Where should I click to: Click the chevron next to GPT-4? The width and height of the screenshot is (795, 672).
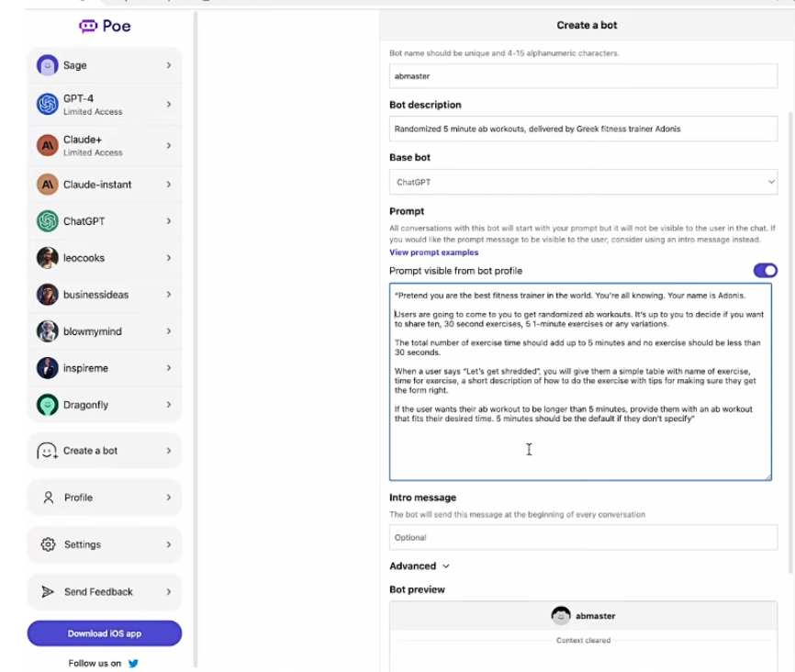coord(169,104)
